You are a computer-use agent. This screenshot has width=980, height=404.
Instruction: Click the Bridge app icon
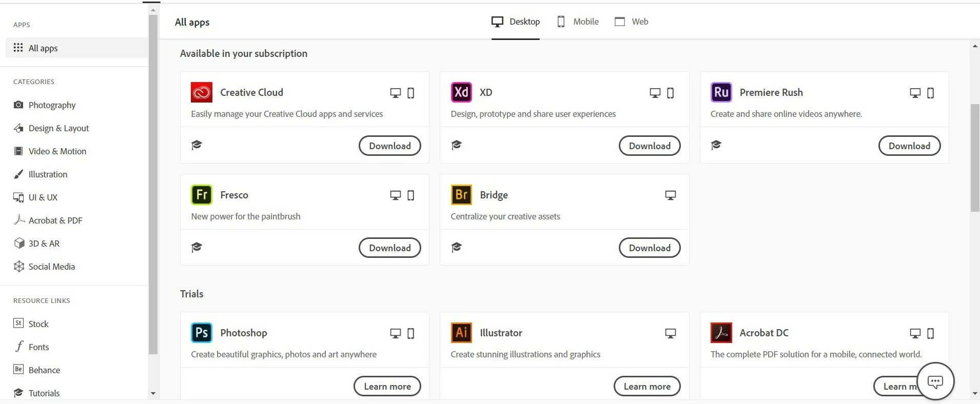pyautogui.click(x=461, y=195)
